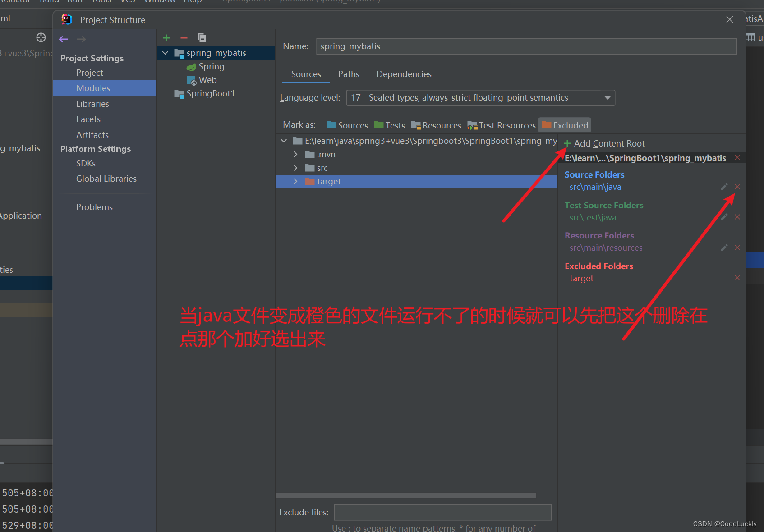This screenshot has width=764, height=532.
Task: Unmark src\test\java test folder
Action: [x=737, y=217]
